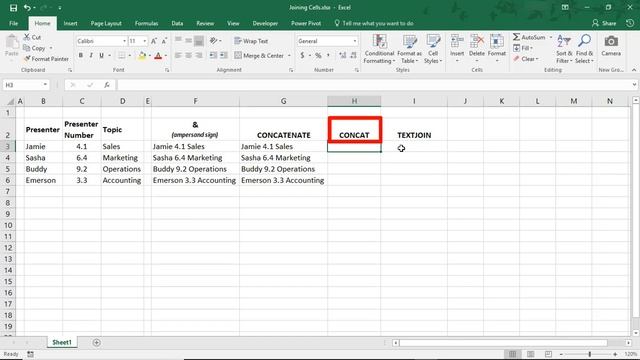Switch to the Insert tab
This screenshot has width=640, height=360.
pyautogui.click(x=70, y=24)
